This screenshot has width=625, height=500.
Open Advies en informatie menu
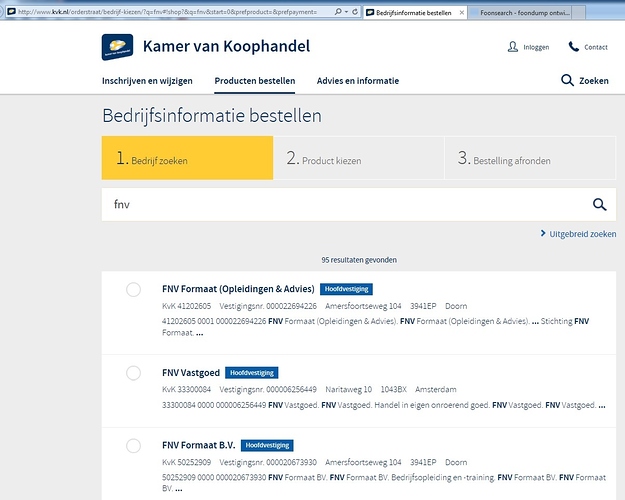(x=358, y=81)
